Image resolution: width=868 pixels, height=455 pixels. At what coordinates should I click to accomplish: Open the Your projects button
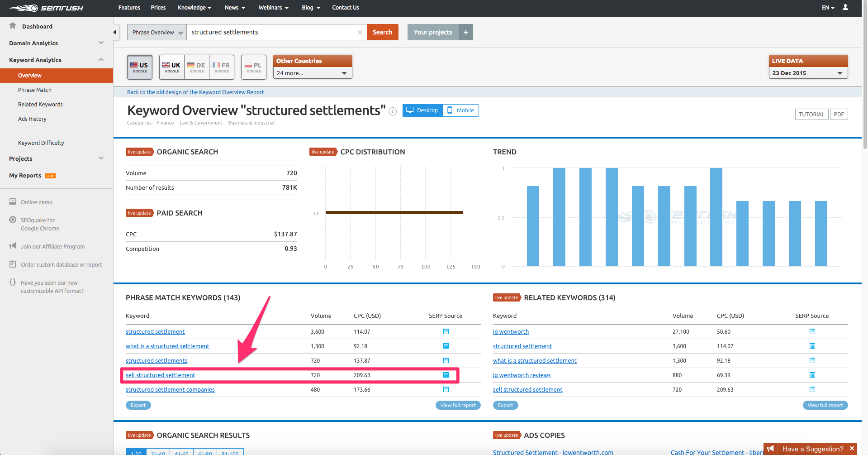click(433, 32)
